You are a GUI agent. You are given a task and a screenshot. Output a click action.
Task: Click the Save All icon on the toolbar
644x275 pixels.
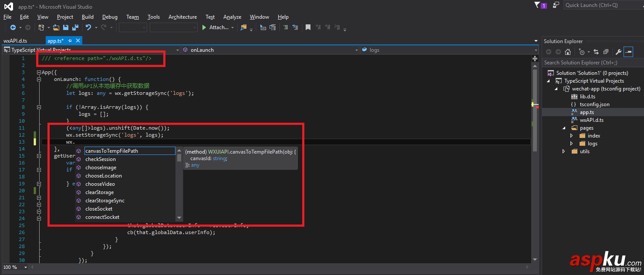tap(75, 27)
